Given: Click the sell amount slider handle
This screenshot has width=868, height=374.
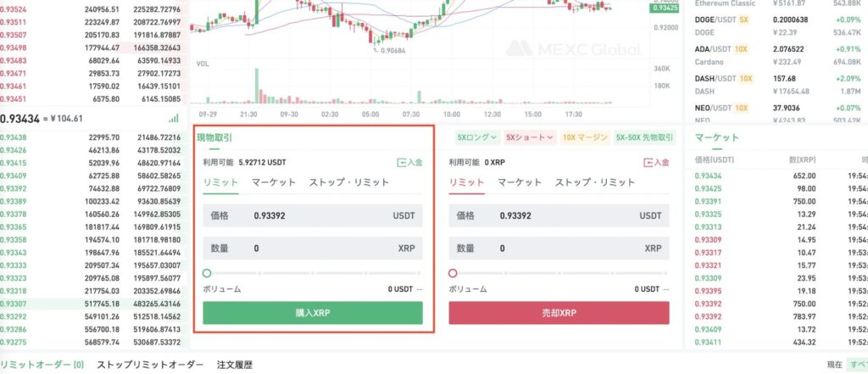Looking at the screenshot, I should 453,273.
